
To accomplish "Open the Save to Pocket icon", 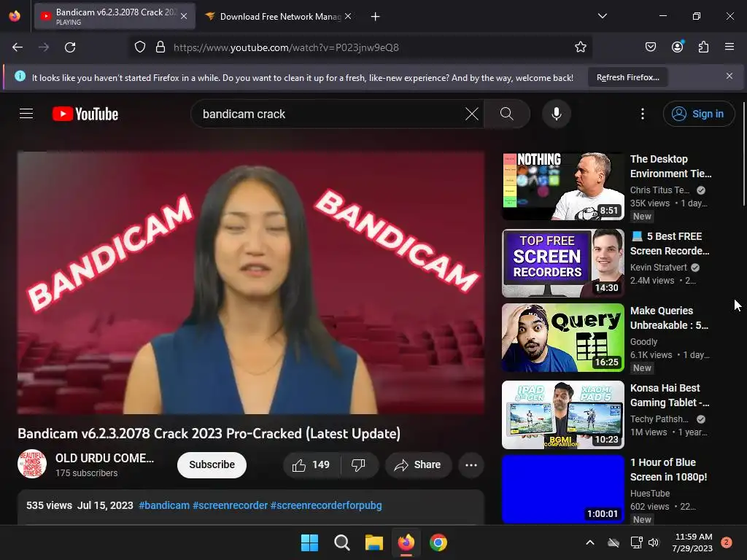I will click(x=650, y=47).
